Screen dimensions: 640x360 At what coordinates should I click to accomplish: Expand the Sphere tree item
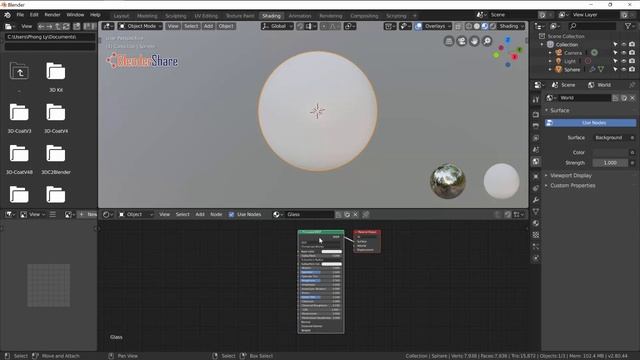(x=550, y=69)
